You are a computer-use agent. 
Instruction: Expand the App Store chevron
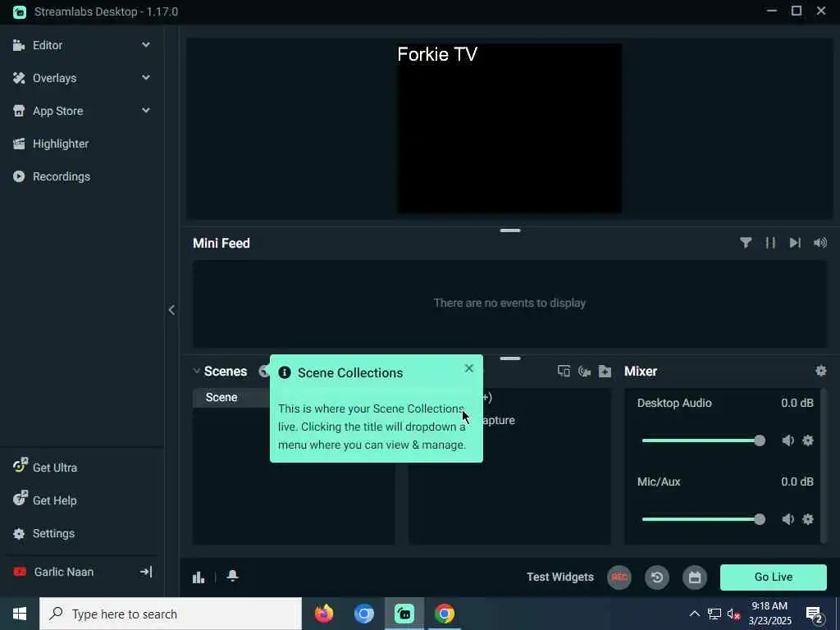[146, 111]
